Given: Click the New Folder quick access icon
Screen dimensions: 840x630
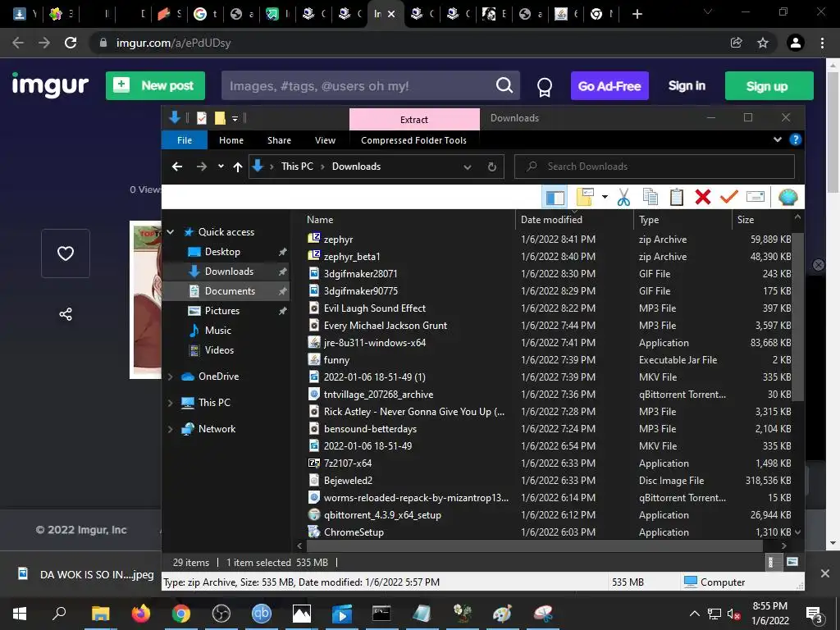Looking at the screenshot, I should click(220, 118).
